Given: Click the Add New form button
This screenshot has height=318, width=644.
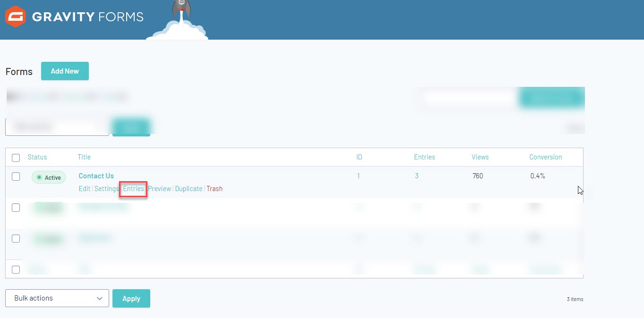Looking at the screenshot, I should (x=65, y=71).
